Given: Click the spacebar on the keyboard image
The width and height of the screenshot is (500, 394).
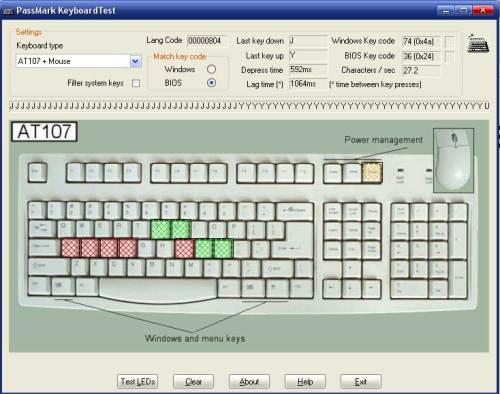Looking at the screenshot, I should [x=159, y=287].
